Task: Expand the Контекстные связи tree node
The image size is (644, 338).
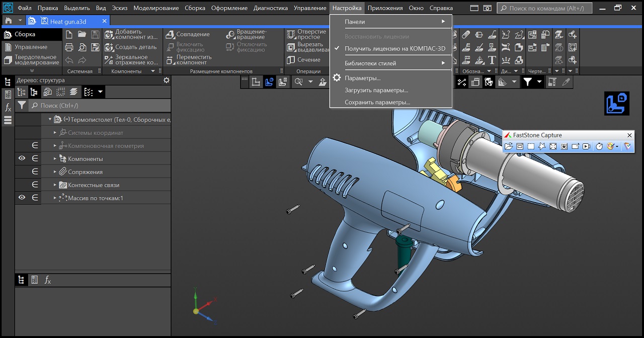Action: click(55, 185)
